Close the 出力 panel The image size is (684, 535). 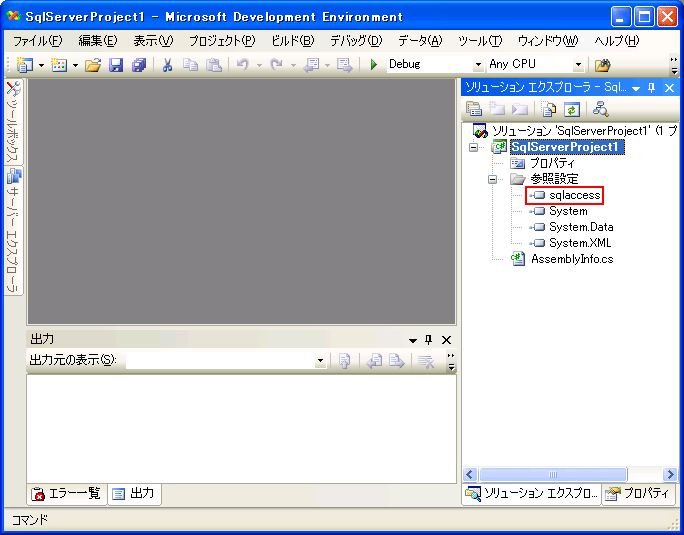[x=446, y=340]
